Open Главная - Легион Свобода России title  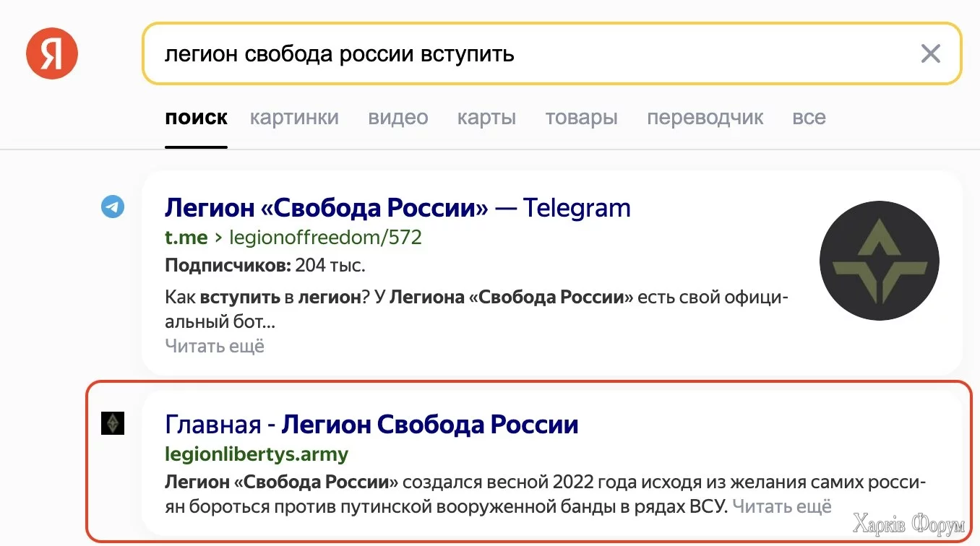tap(371, 424)
